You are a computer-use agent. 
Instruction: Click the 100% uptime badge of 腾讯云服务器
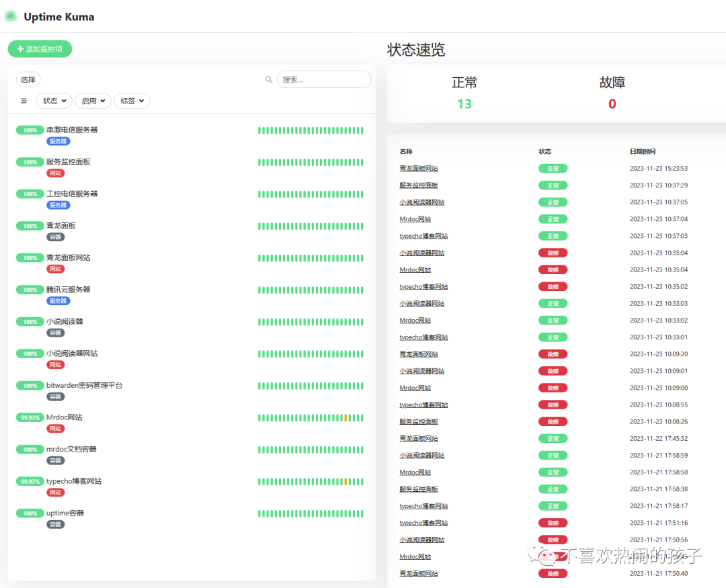pyautogui.click(x=30, y=290)
